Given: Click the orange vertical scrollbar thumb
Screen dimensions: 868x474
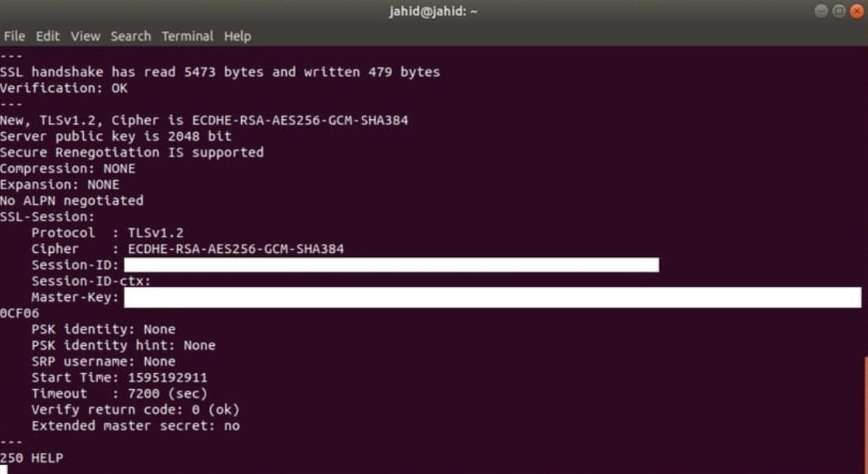Looking at the screenshot, I should tap(865, 414).
